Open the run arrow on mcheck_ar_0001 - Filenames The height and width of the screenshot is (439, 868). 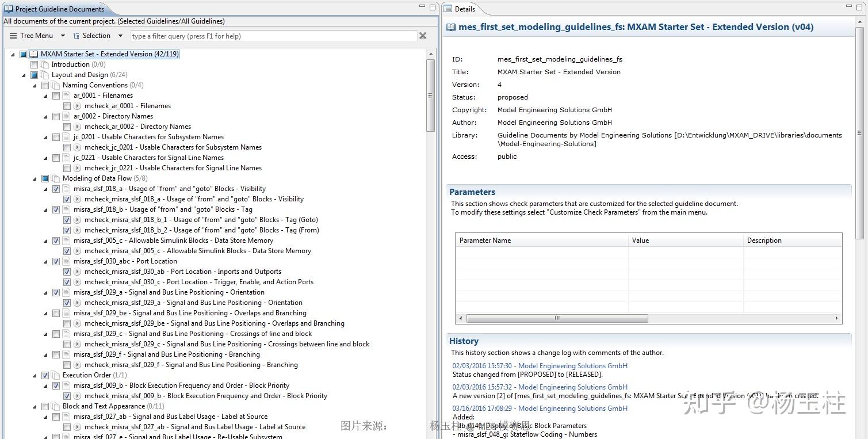(76, 106)
